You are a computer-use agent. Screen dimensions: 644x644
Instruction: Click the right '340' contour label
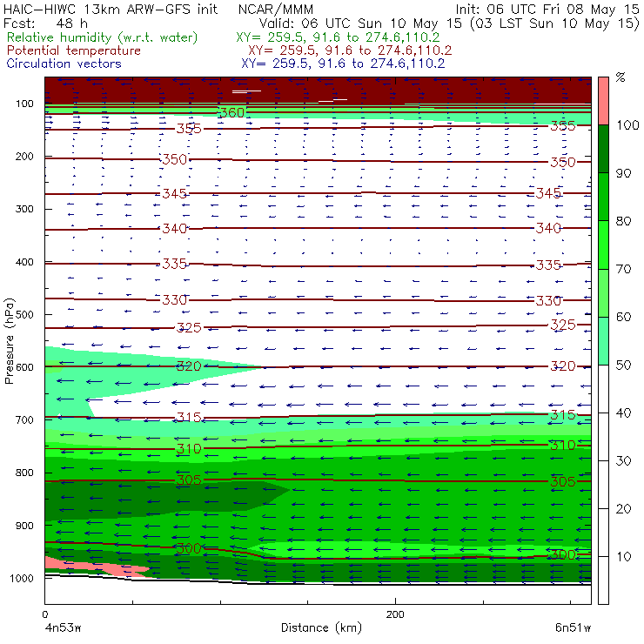click(548, 228)
